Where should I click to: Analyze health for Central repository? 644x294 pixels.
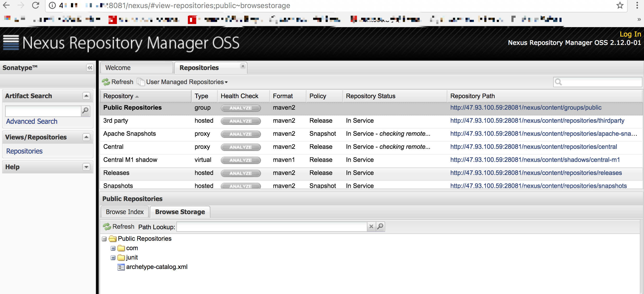[241, 147]
